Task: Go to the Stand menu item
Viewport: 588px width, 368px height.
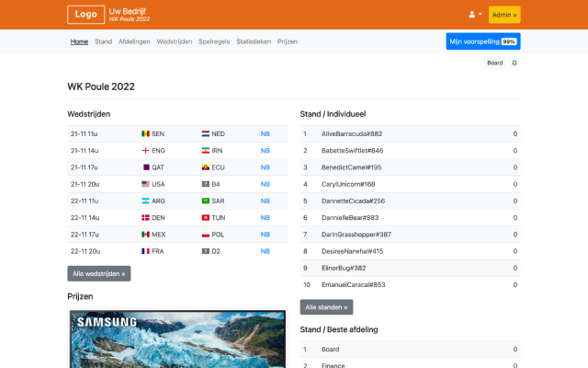Action: point(104,41)
